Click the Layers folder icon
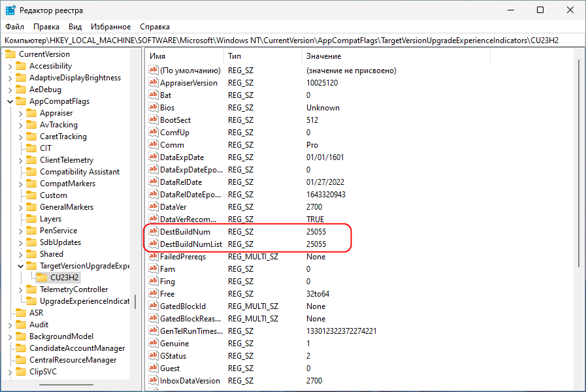 [31, 219]
